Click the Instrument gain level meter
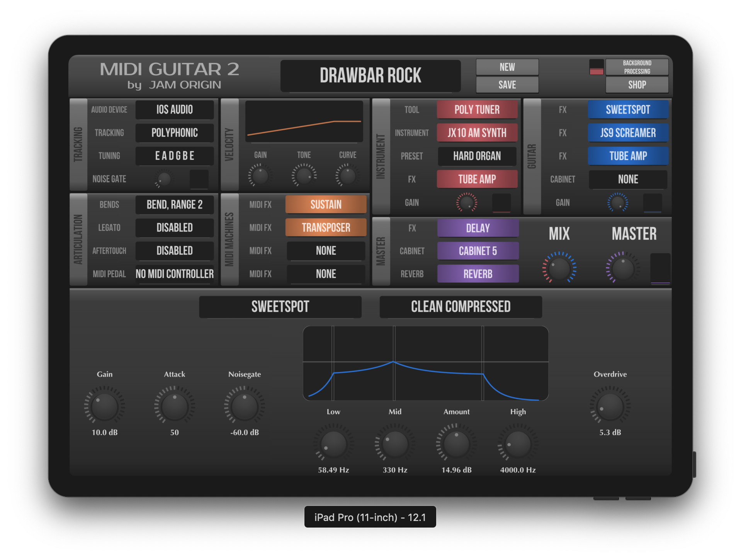Image resolution: width=741 pixels, height=560 pixels. [501, 203]
